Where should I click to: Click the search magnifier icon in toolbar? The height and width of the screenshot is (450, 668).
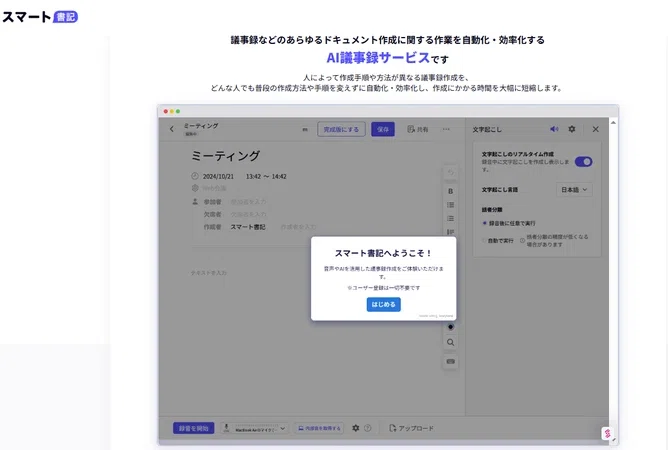450,342
